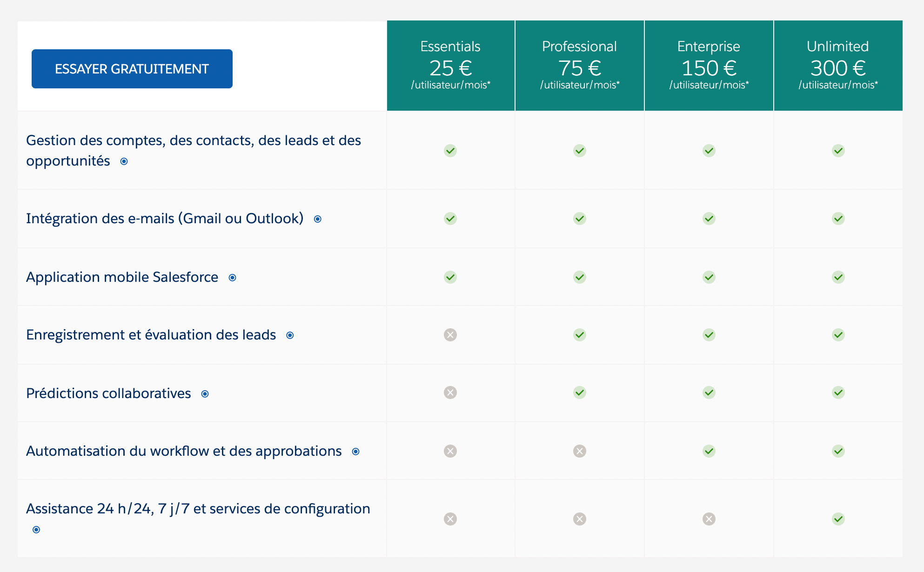Open info icon next to Intégration des e-mails

click(318, 219)
